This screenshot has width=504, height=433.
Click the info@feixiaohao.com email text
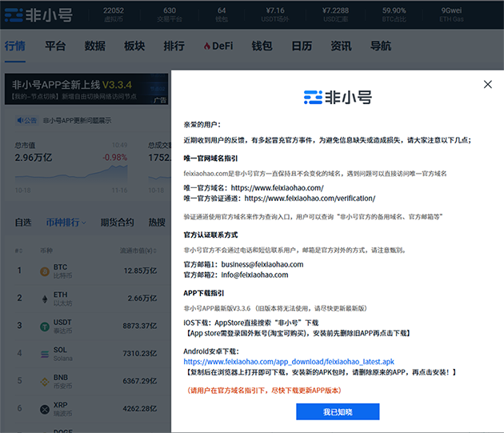(254, 275)
